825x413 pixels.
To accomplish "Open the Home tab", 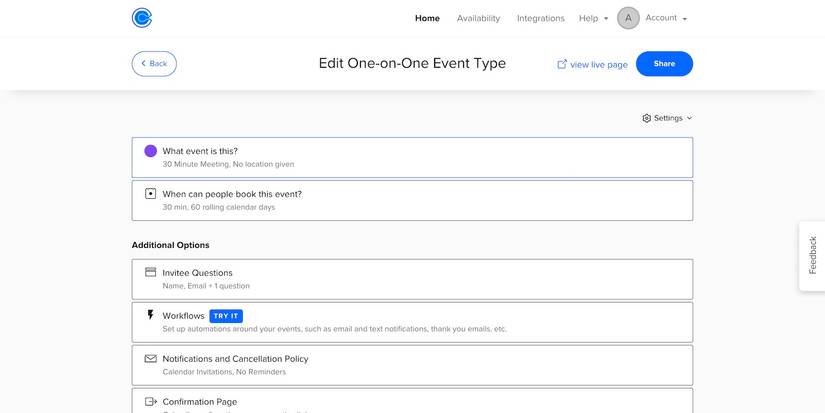I will [427, 18].
